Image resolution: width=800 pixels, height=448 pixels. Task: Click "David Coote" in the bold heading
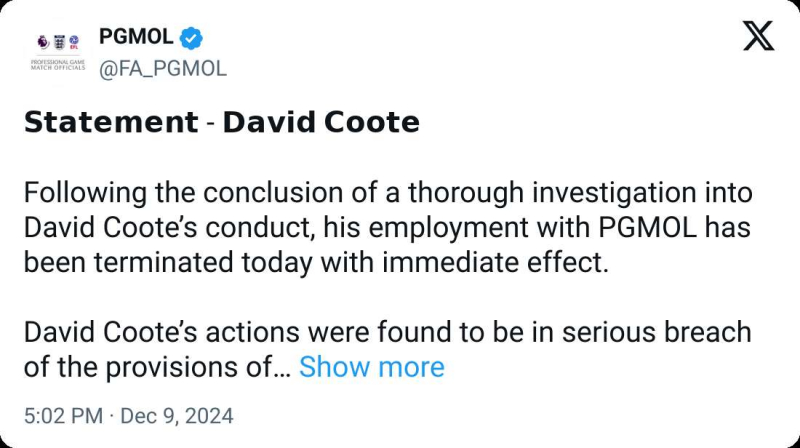click(x=320, y=123)
